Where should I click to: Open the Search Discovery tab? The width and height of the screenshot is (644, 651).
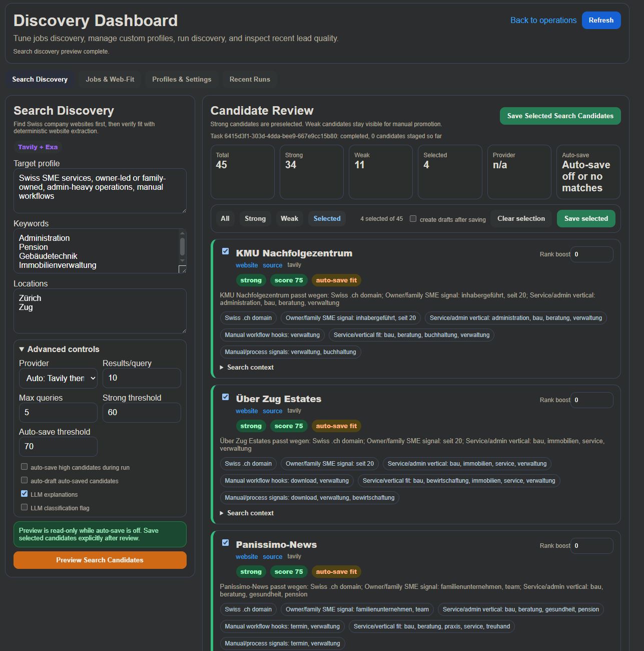click(x=40, y=79)
